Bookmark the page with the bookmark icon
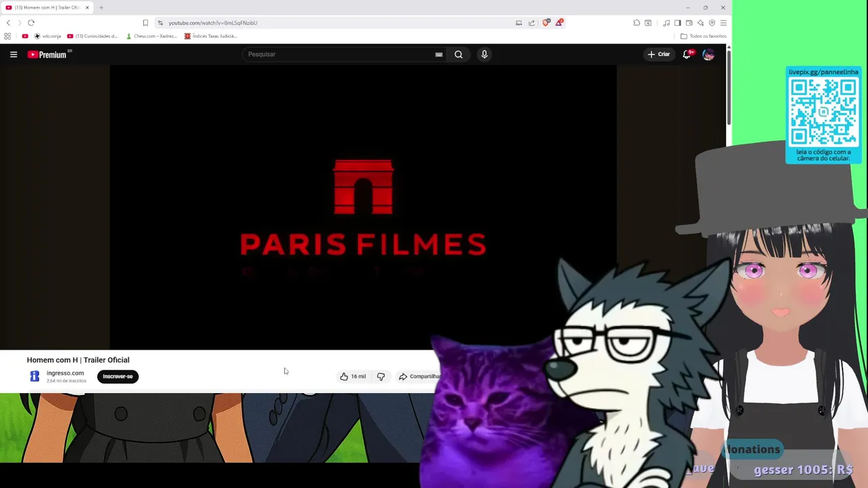 click(x=145, y=22)
